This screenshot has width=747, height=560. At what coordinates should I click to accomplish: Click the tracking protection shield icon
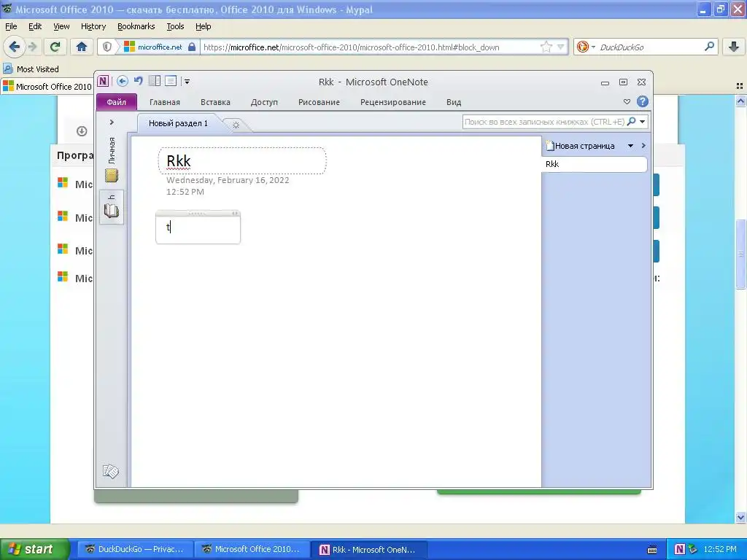point(107,47)
